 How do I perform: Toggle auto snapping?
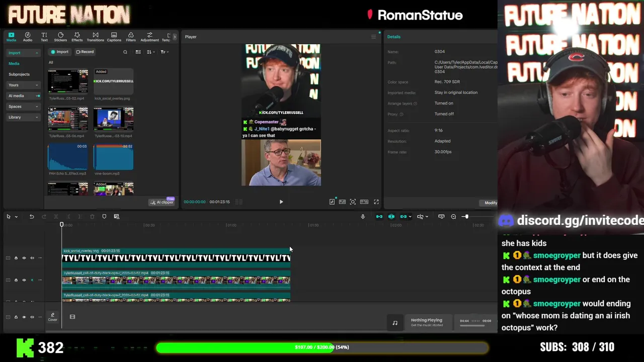pyautogui.click(x=391, y=217)
